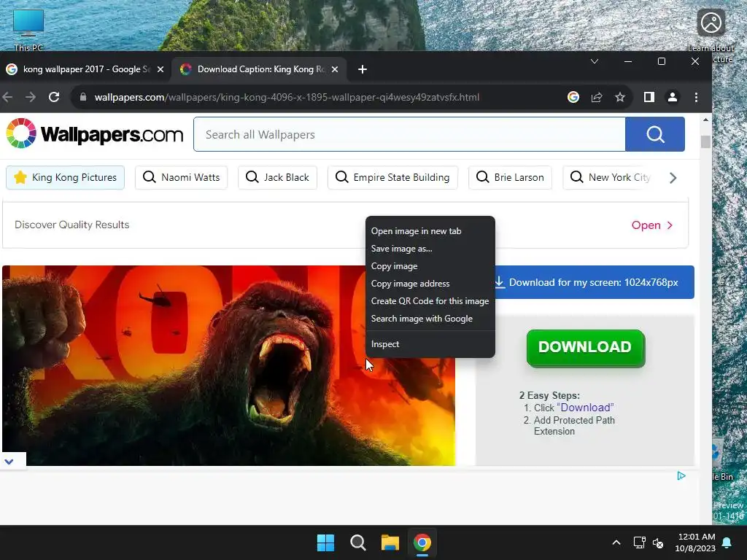Open Chrome three-dot menu
747x560 pixels.
[x=696, y=97]
